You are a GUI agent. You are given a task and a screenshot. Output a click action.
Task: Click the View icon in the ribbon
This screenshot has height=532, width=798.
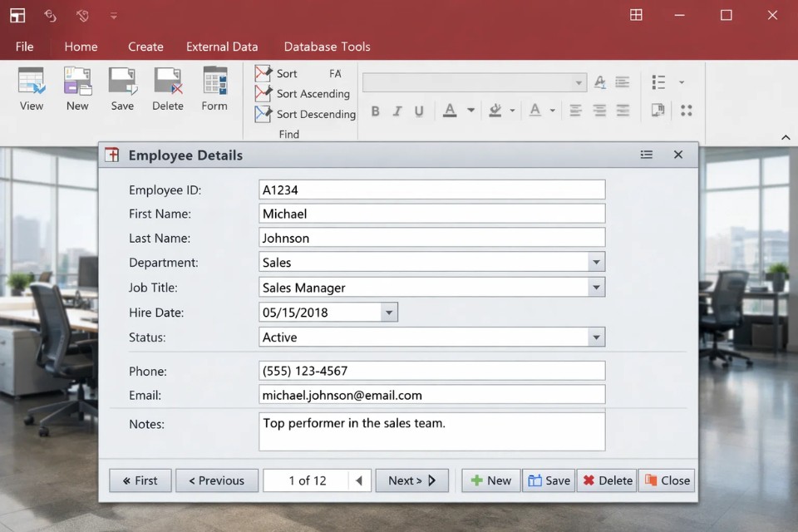[32, 89]
